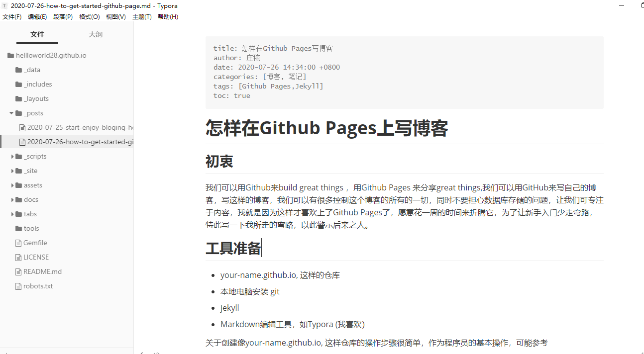
Task: Click the tools folder icon
Action: pos(18,229)
